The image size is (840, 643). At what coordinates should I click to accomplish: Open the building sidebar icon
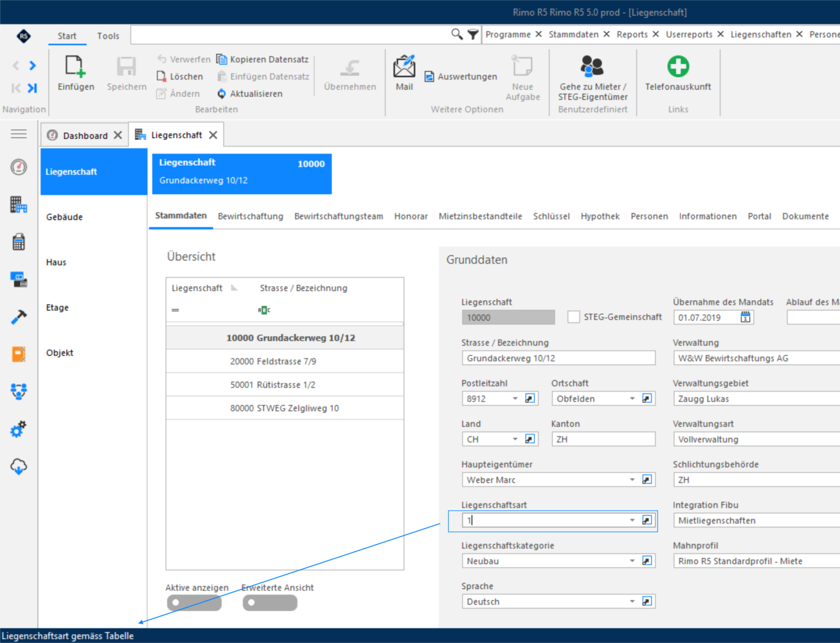point(19,204)
